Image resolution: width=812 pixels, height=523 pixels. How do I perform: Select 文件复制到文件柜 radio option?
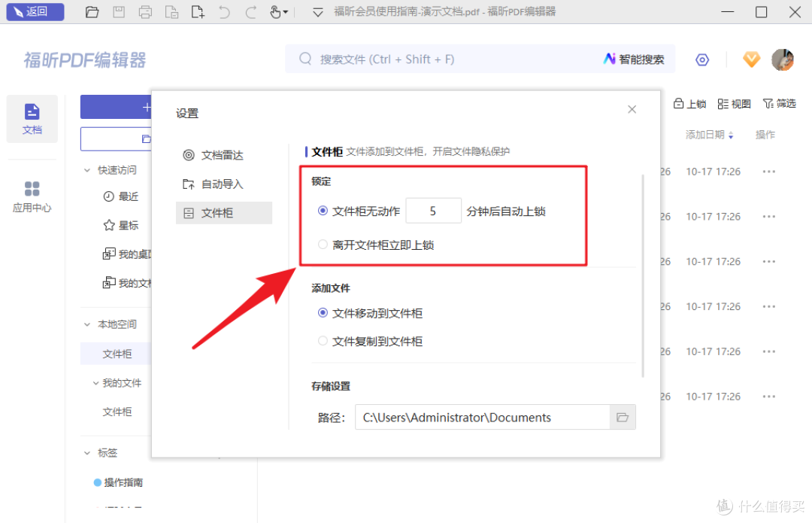coord(323,341)
